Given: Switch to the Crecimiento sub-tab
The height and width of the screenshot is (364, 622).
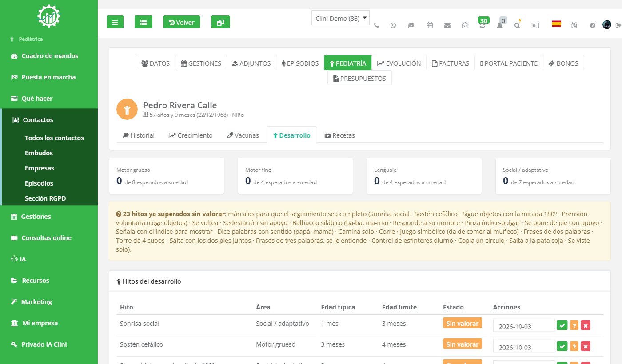Looking at the screenshot, I should click(x=191, y=135).
